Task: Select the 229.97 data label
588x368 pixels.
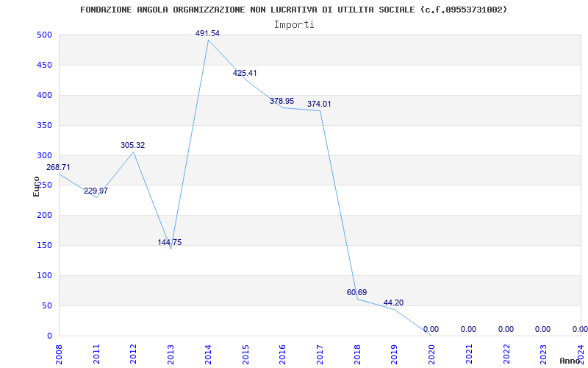Action: 96,191
